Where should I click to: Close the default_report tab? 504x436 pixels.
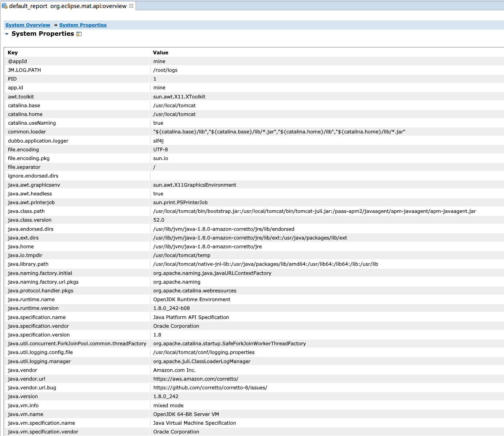131,6
